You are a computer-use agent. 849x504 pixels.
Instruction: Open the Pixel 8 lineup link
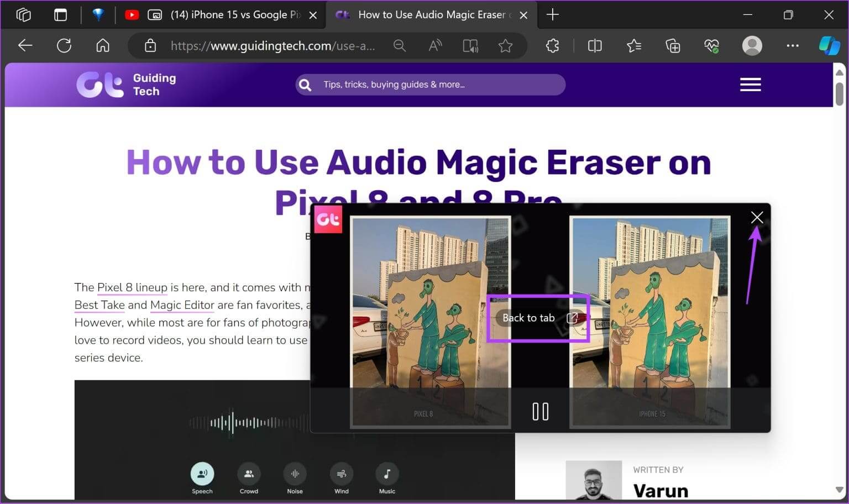point(132,287)
